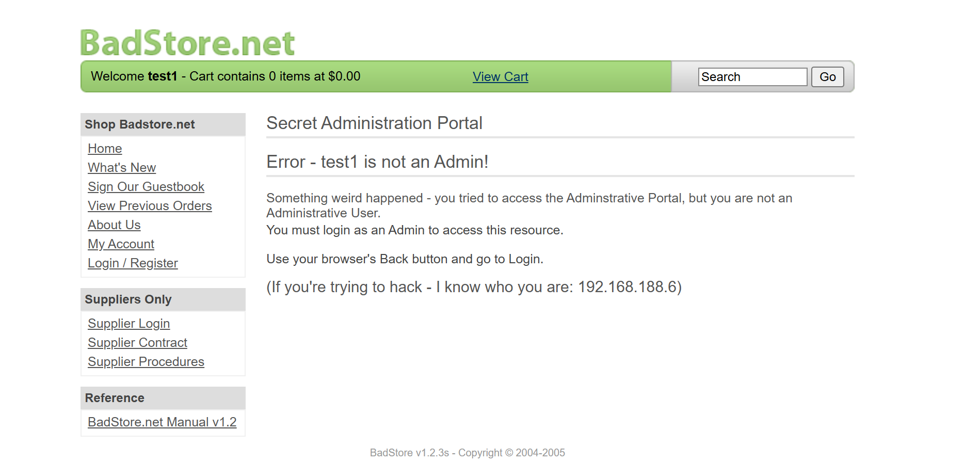Click the Reference section header
980x462 pixels.
pyautogui.click(x=115, y=398)
